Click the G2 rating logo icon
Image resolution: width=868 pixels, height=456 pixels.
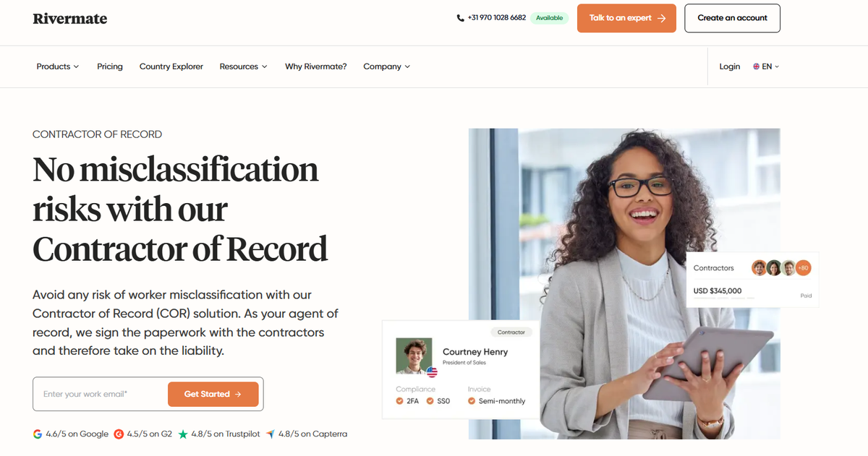coord(119,434)
